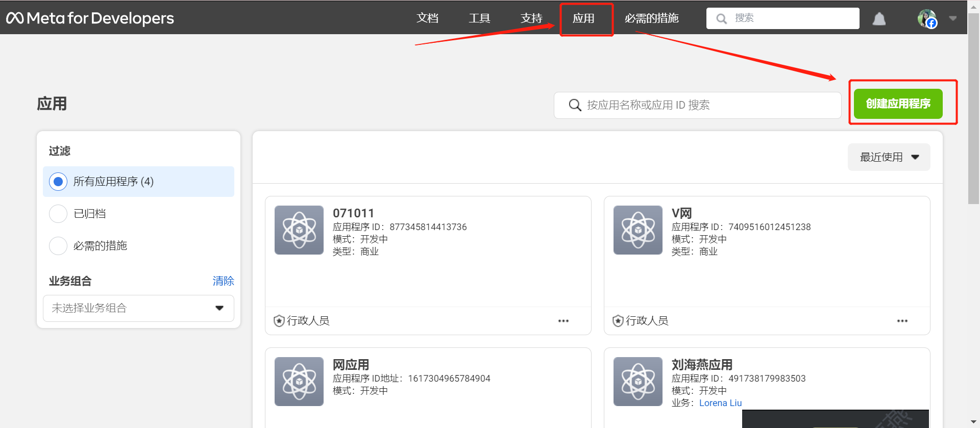Open the 最近使用 sort dropdown
980x428 pixels.
point(889,157)
